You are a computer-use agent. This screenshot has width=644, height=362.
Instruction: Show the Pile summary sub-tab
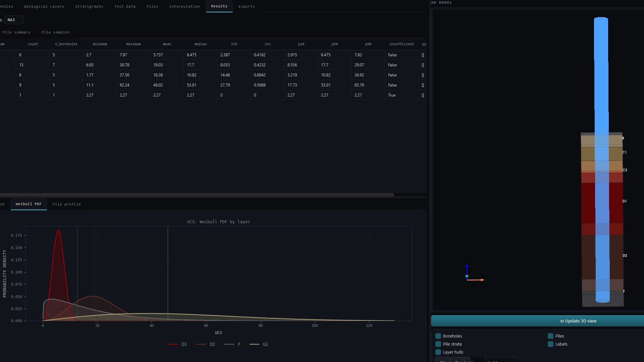coord(16,32)
